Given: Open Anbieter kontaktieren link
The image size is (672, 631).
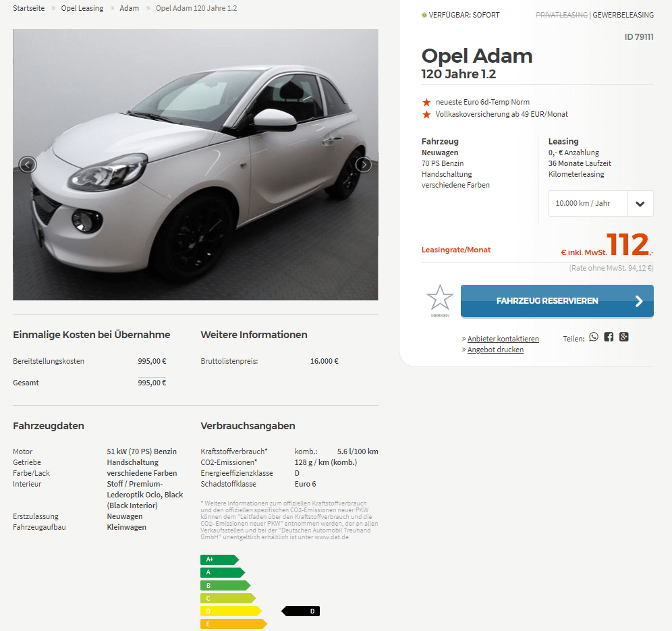Looking at the screenshot, I should coord(503,339).
